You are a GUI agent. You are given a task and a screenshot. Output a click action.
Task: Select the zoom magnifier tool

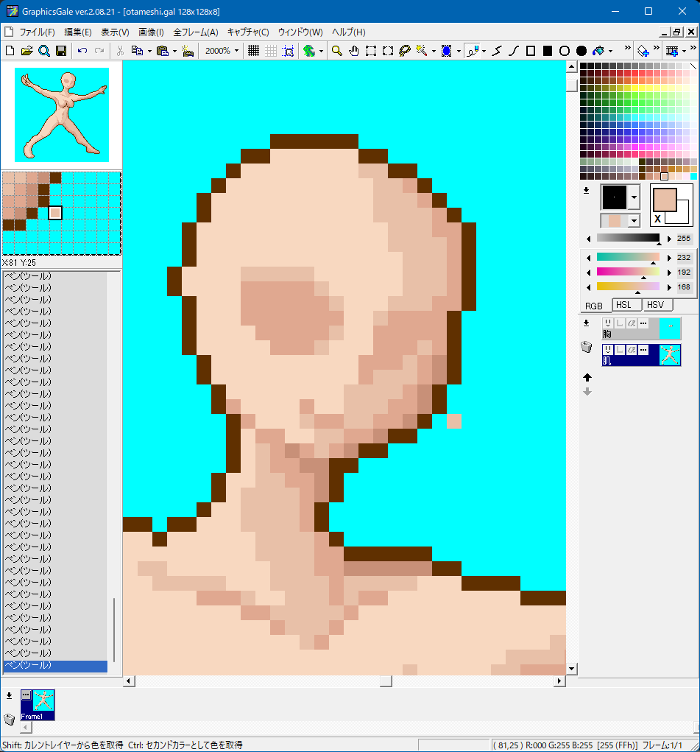click(337, 51)
